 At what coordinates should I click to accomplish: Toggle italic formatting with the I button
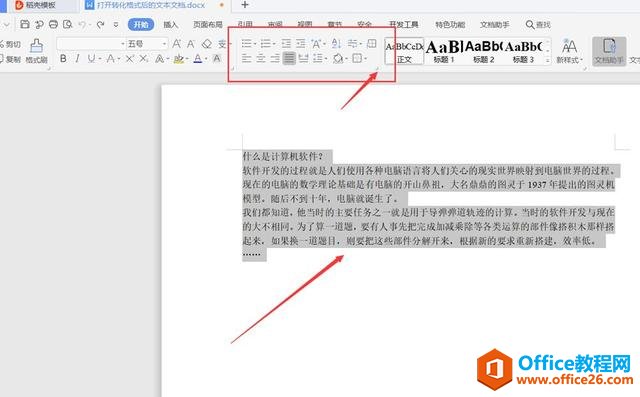[77, 59]
